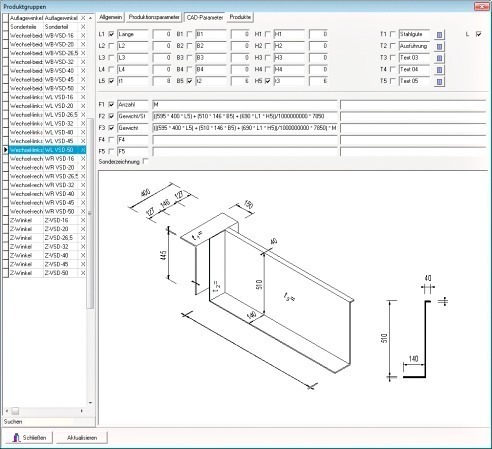Viewport: 492px width, 449px height.
Task: Click the X icon for WL VSD-32
Action: pyautogui.click(x=83, y=123)
